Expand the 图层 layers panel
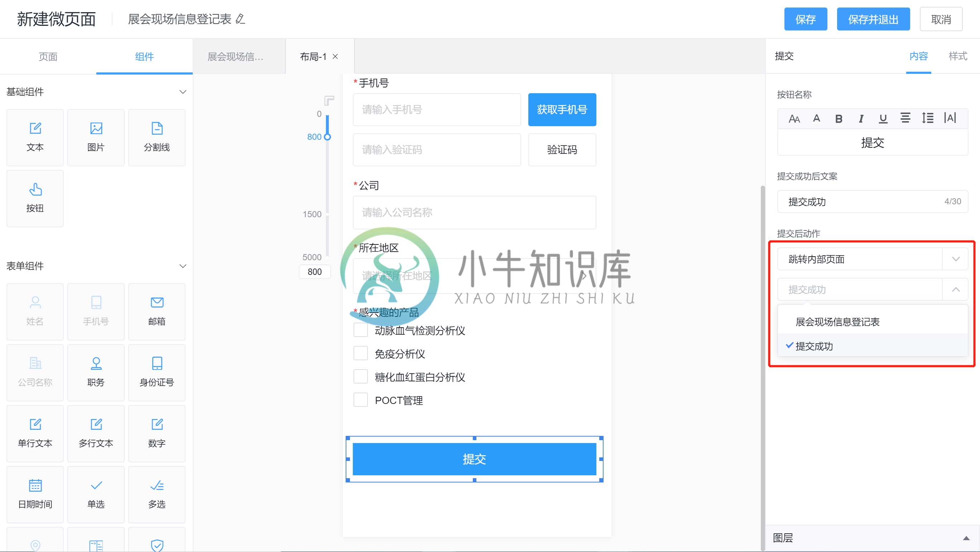Image resolution: width=980 pixels, height=552 pixels. pos(966,538)
